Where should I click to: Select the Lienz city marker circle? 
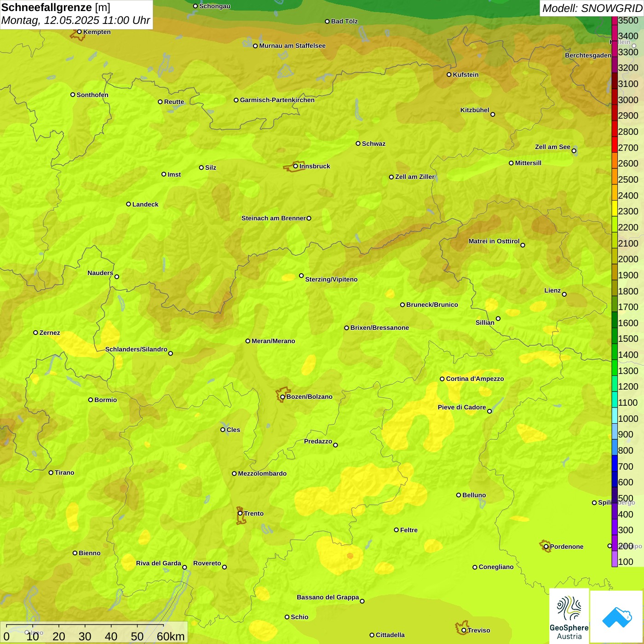(x=564, y=294)
